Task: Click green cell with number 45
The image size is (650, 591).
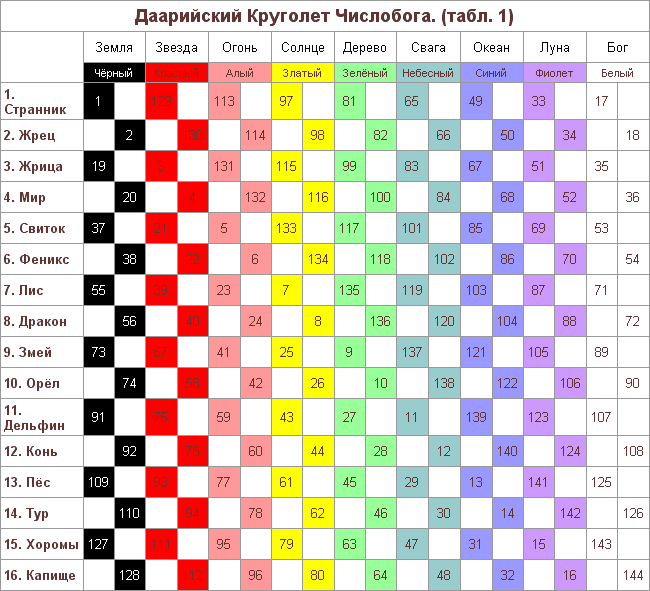Action: (350, 482)
